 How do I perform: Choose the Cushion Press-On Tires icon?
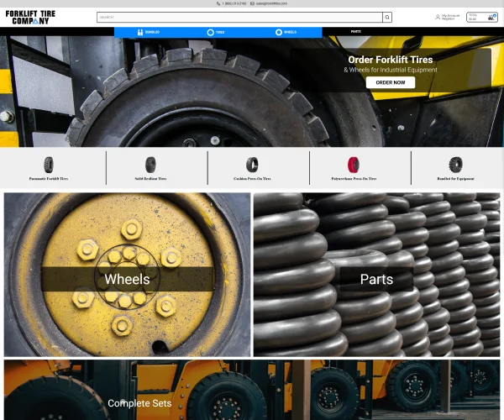pyautogui.click(x=252, y=165)
